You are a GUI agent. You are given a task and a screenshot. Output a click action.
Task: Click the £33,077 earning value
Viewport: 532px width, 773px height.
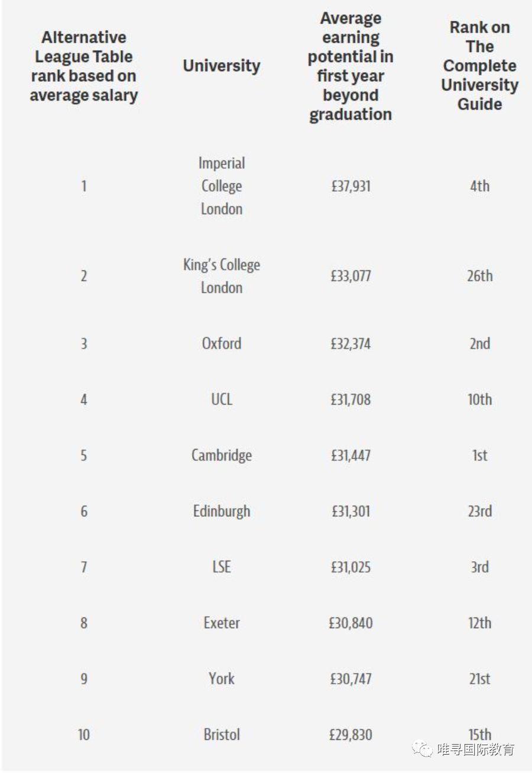[x=351, y=276]
